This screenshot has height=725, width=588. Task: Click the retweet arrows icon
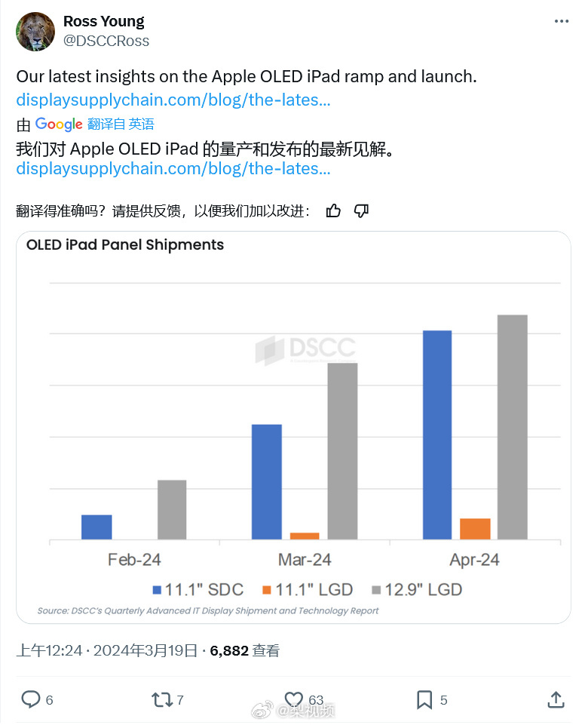pos(161,699)
